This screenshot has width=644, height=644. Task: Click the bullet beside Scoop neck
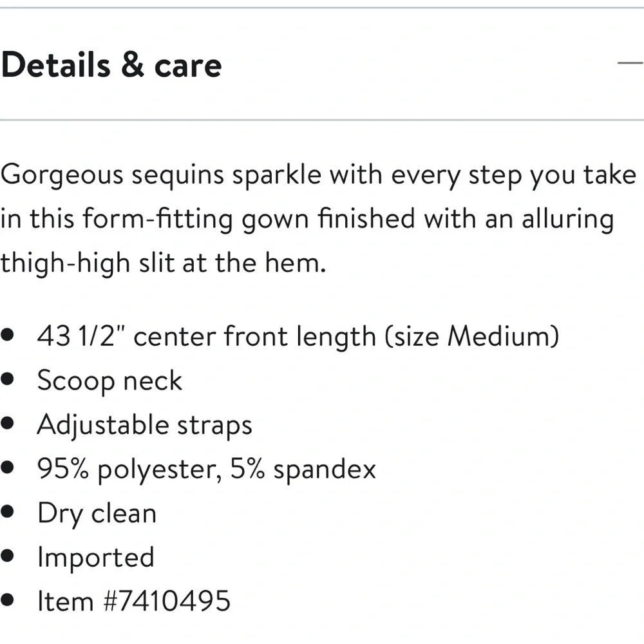click(7, 379)
